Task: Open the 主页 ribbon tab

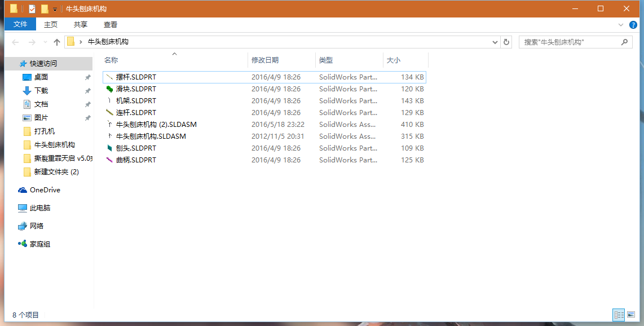Action: tap(51, 25)
